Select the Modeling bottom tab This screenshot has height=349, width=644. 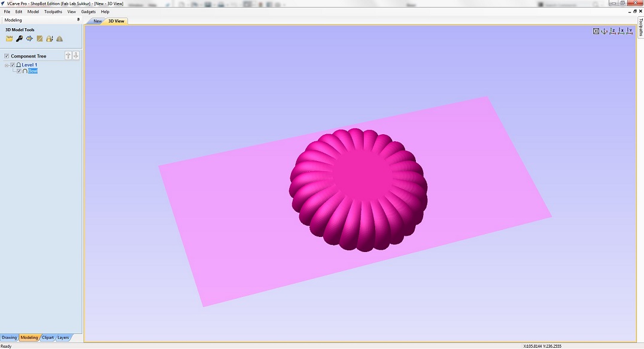point(29,338)
